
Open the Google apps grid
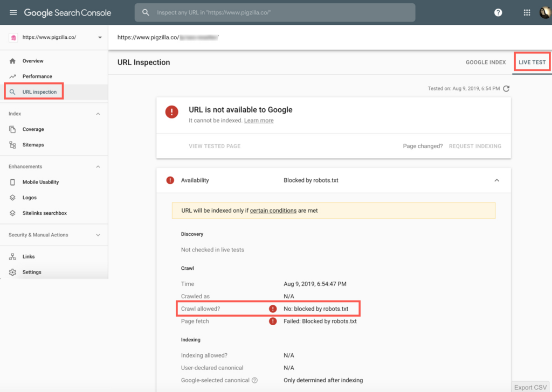527,12
